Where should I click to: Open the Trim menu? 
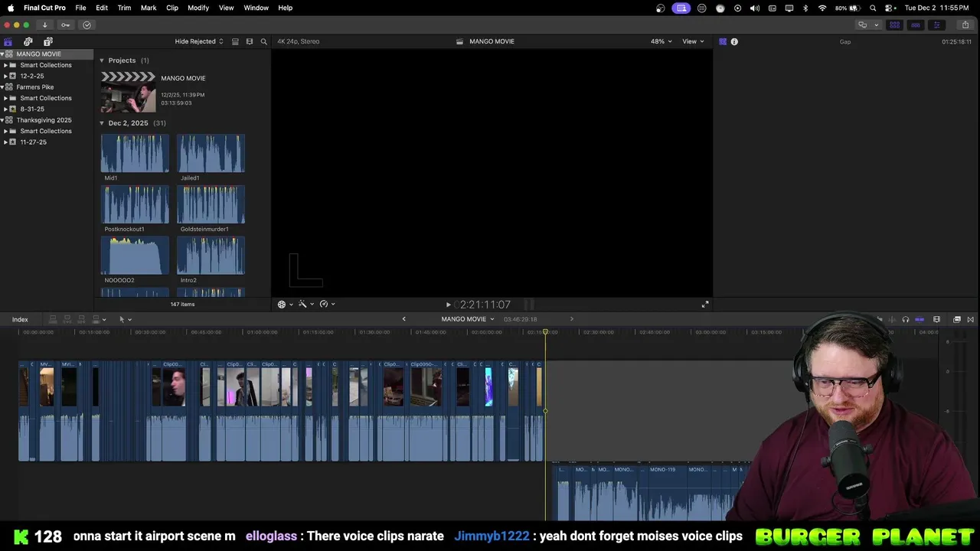[124, 8]
